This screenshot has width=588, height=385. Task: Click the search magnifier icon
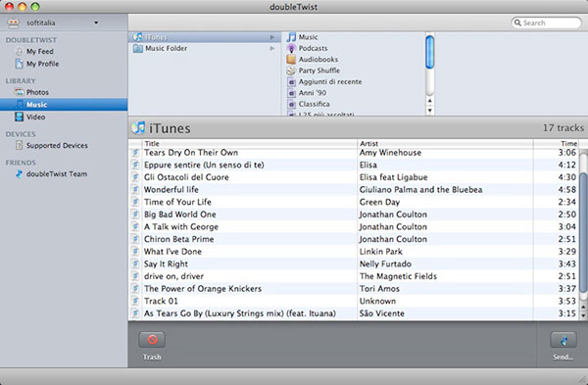point(517,23)
